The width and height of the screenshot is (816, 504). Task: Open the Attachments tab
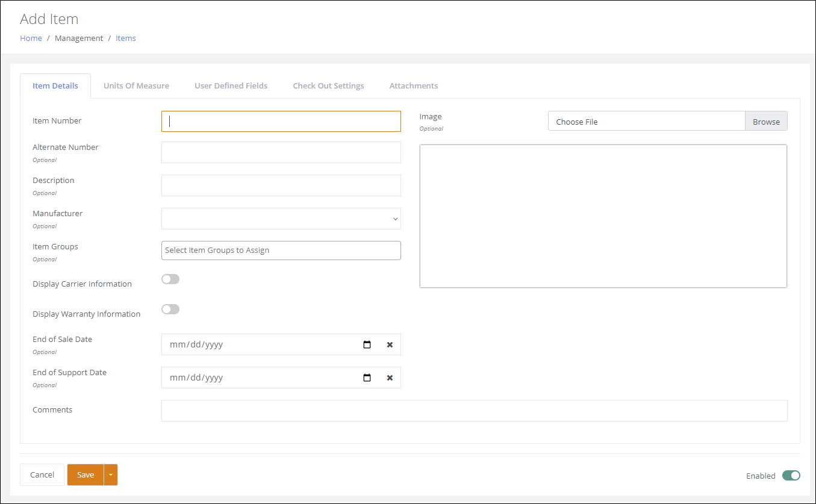coord(414,86)
